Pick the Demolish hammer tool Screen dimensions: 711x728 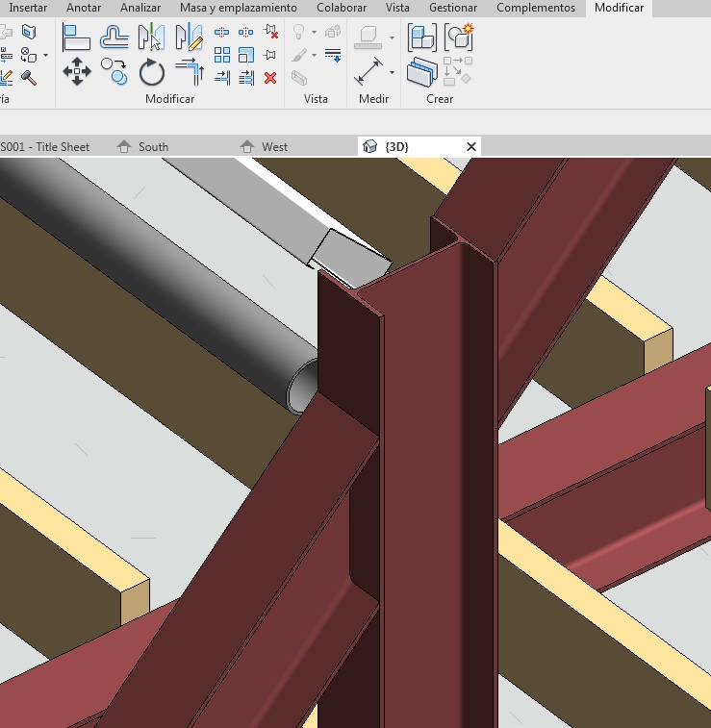pyautogui.click(x=29, y=78)
